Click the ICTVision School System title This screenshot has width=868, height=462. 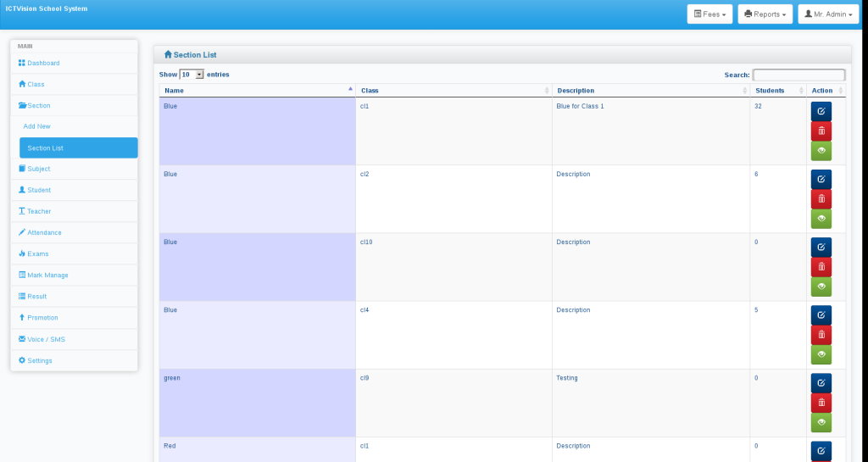tap(47, 8)
